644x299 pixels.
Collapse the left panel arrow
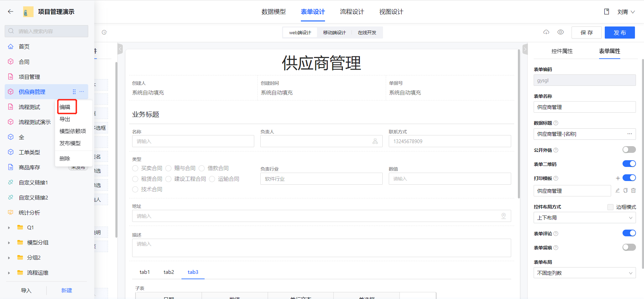point(120,49)
